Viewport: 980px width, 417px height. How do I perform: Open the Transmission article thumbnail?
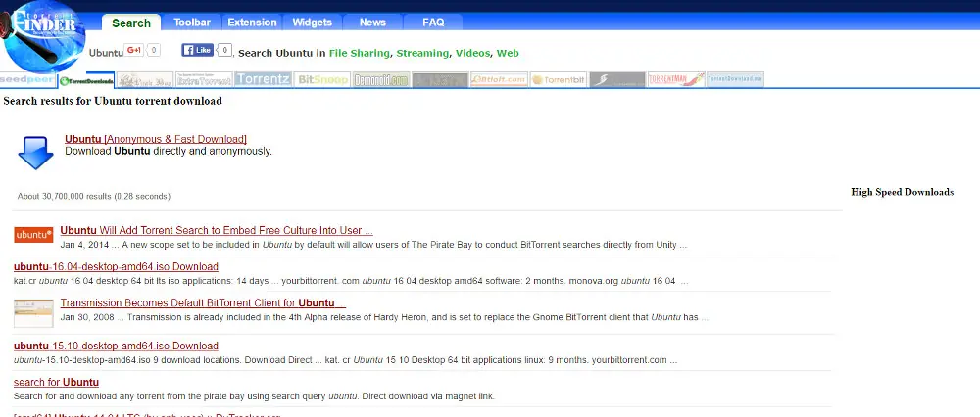click(x=33, y=313)
